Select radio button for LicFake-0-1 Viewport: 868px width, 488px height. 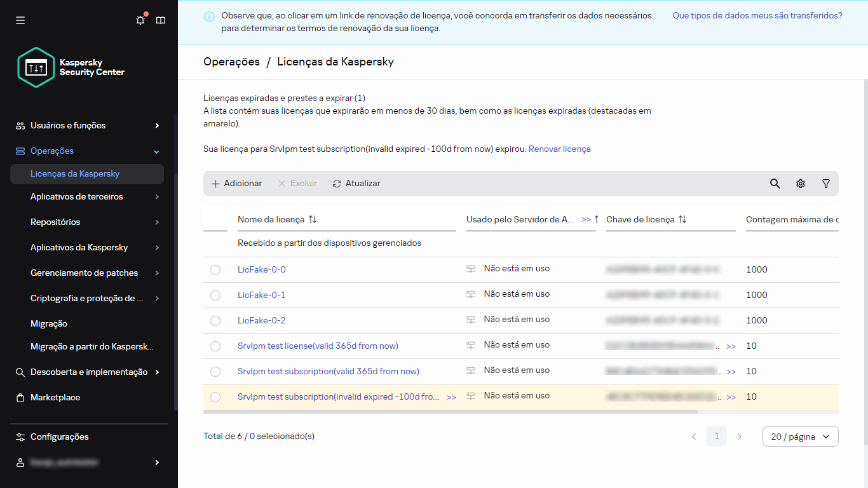215,295
